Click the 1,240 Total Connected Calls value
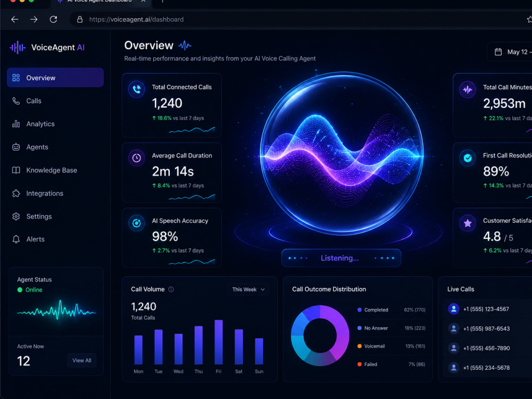Viewport: 532px width, 399px height. pos(167,103)
